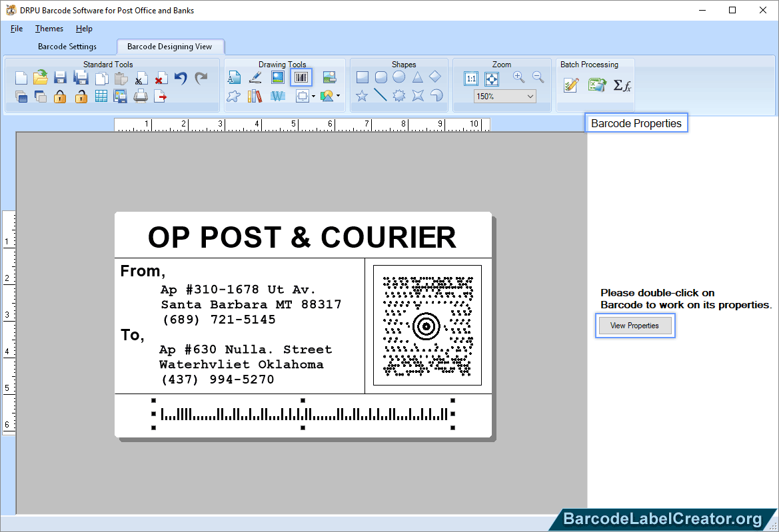779x532 pixels.
Task: Toggle the grid display icon
Action: coord(101,97)
